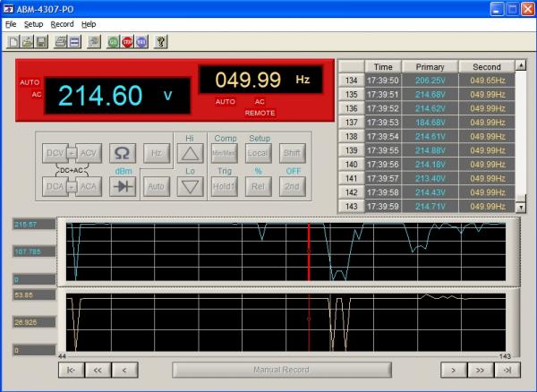Open the Setup menu
The height and width of the screenshot is (392, 537).
33,24
